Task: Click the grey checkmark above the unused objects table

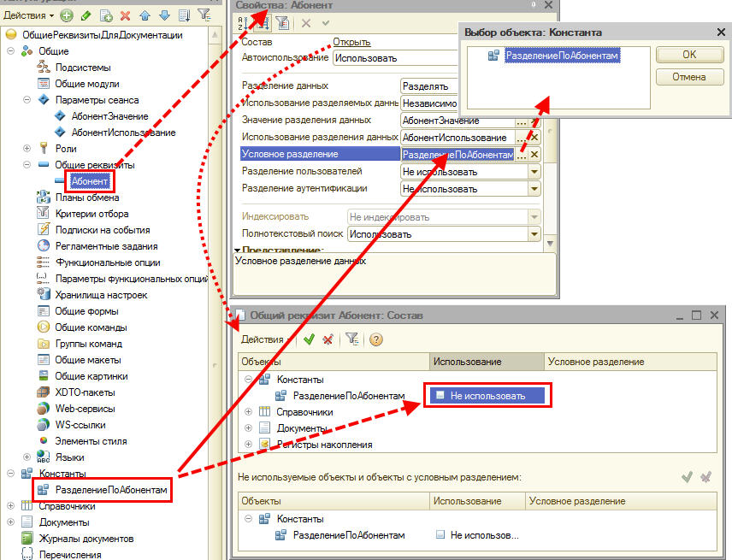Action: (687, 477)
